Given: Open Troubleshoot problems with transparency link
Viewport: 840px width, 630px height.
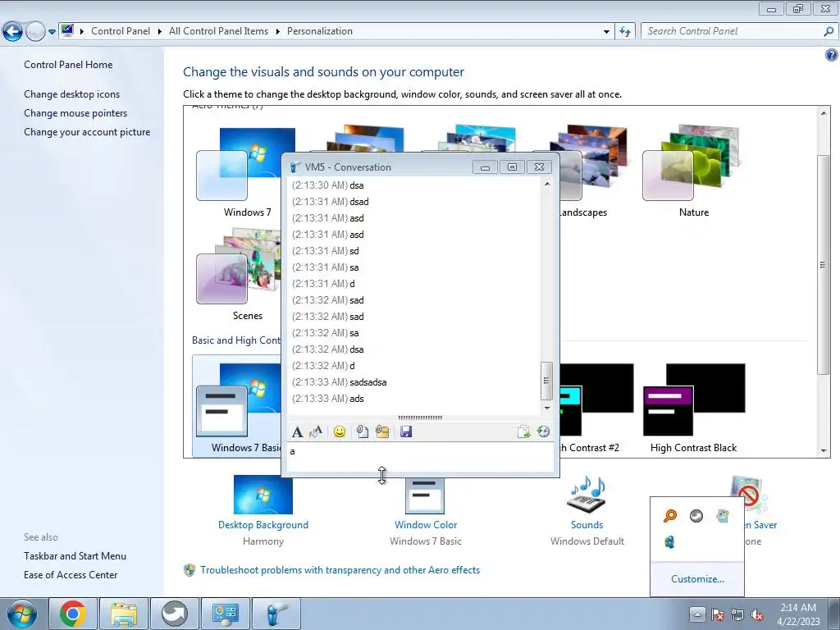Looking at the screenshot, I should [x=340, y=570].
